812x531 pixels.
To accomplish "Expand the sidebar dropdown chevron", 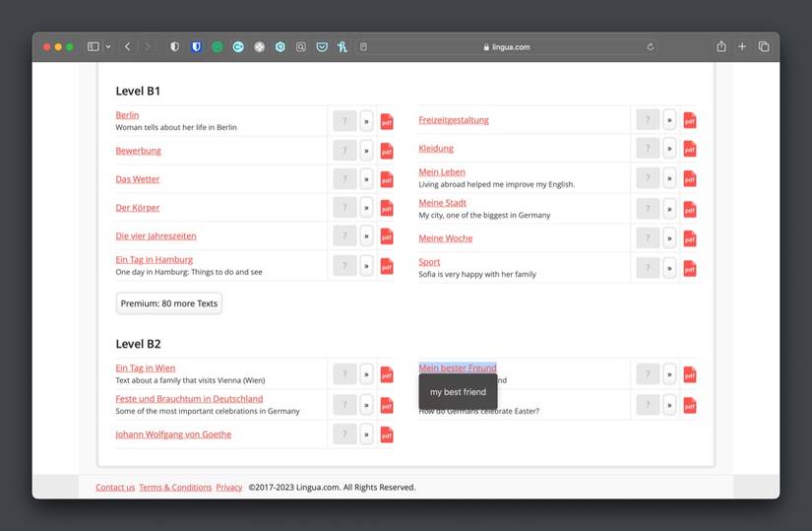I will pos(108,47).
